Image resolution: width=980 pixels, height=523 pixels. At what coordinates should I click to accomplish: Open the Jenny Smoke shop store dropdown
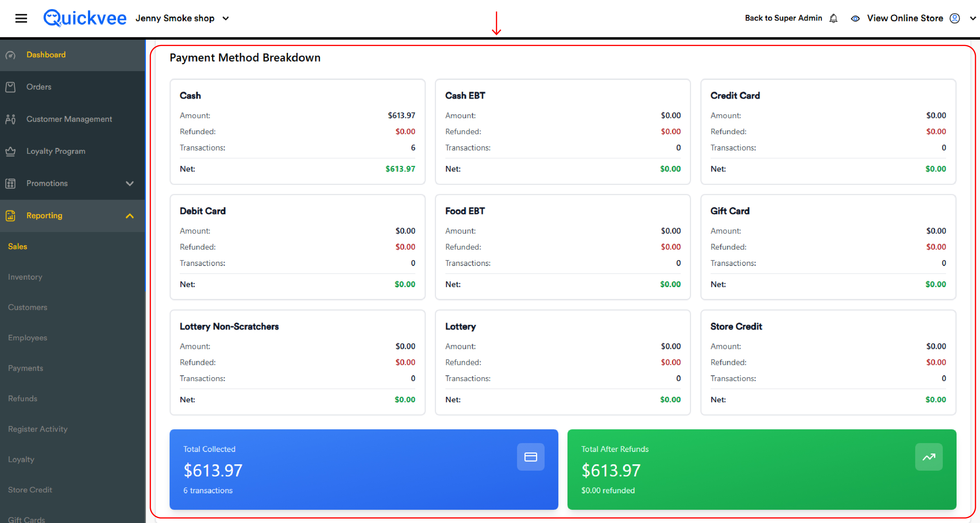click(x=182, y=18)
